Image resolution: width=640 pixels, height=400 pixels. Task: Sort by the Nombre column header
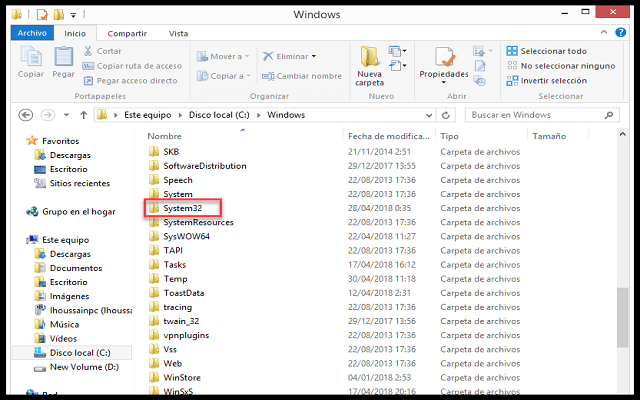point(164,135)
